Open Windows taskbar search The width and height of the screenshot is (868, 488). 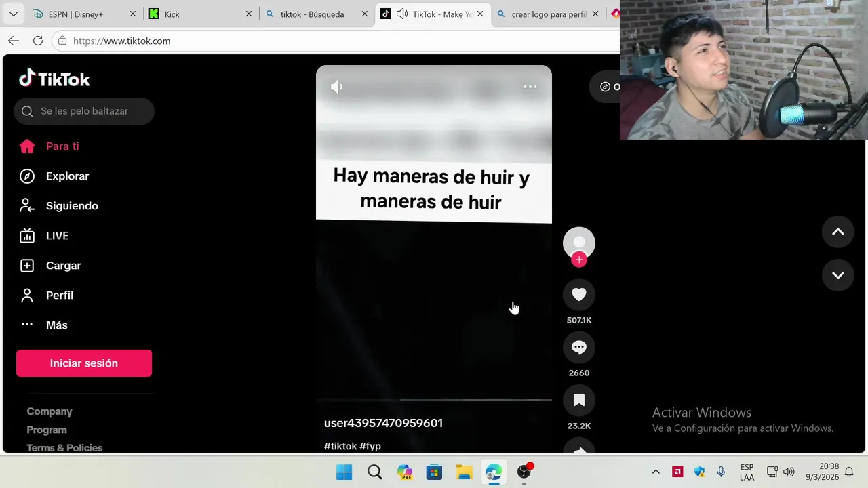click(374, 472)
